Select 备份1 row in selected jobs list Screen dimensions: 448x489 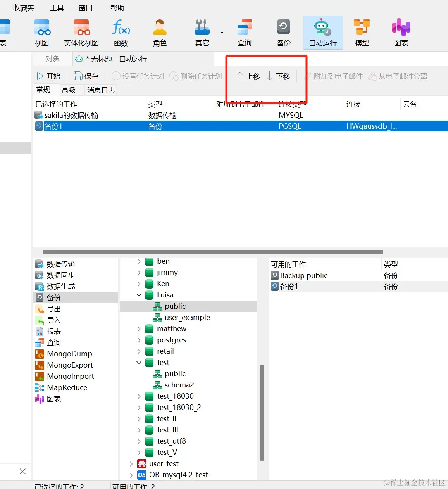click(x=240, y=126)
